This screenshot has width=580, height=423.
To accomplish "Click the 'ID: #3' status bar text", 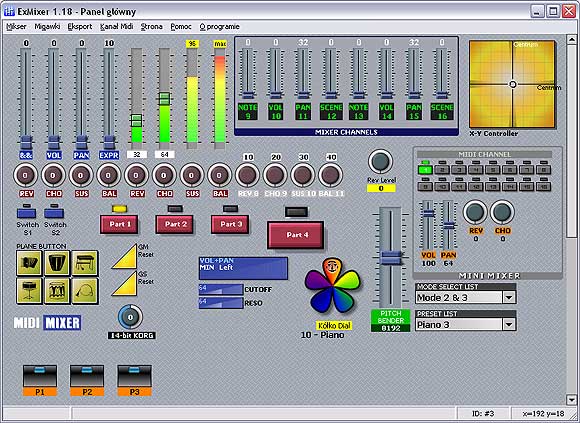I will click(x=483, y=413).
